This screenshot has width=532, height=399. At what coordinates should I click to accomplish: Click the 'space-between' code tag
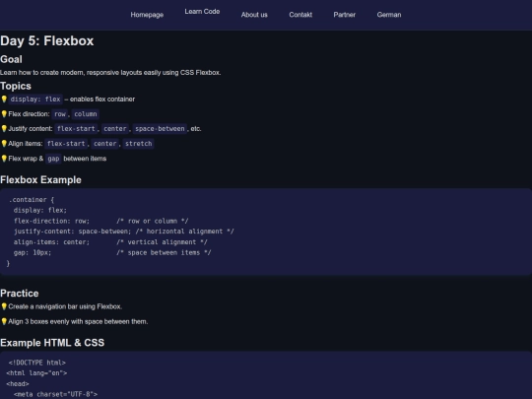(160, 129)
